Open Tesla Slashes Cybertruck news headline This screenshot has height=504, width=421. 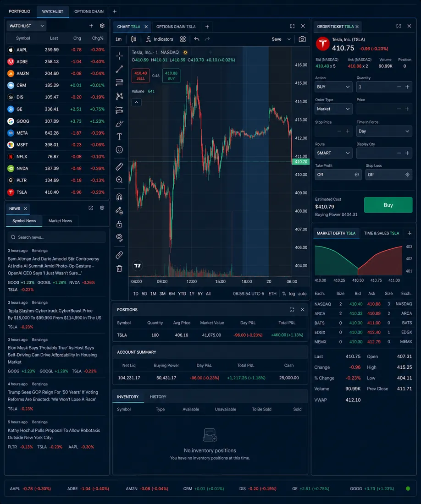pyautogui.click(x=55, y=314)
